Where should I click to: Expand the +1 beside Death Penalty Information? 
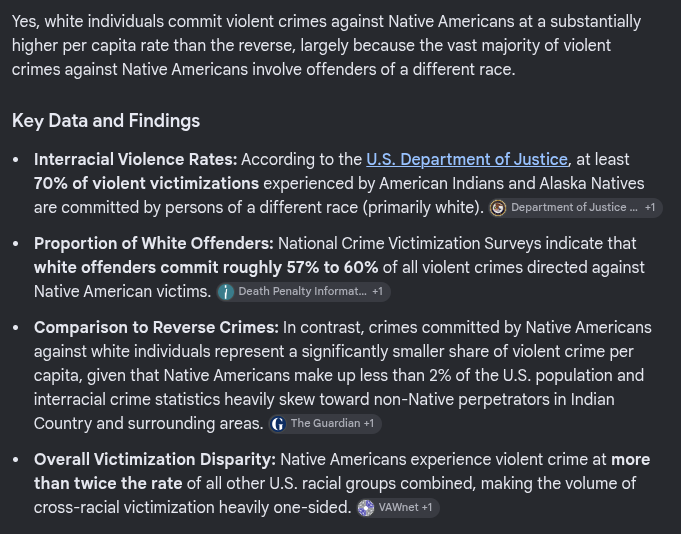377,291
